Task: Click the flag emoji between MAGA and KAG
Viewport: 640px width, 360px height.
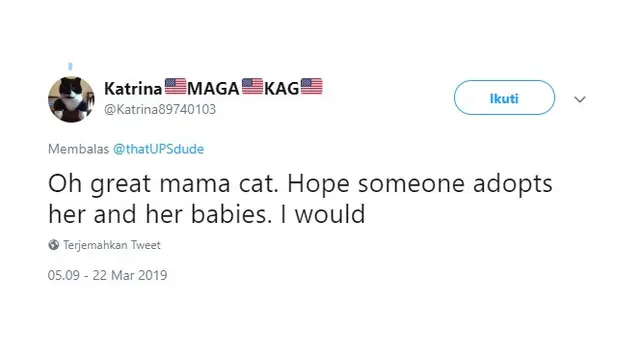Action: [252, 87]
